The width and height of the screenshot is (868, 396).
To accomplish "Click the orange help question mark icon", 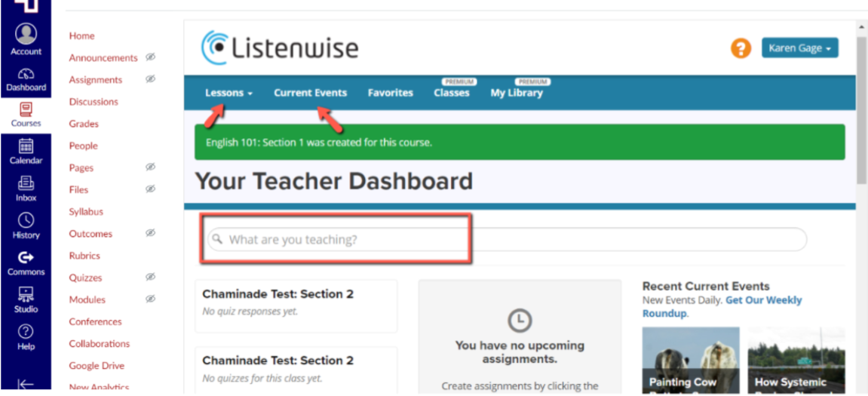I will (741, 48).
